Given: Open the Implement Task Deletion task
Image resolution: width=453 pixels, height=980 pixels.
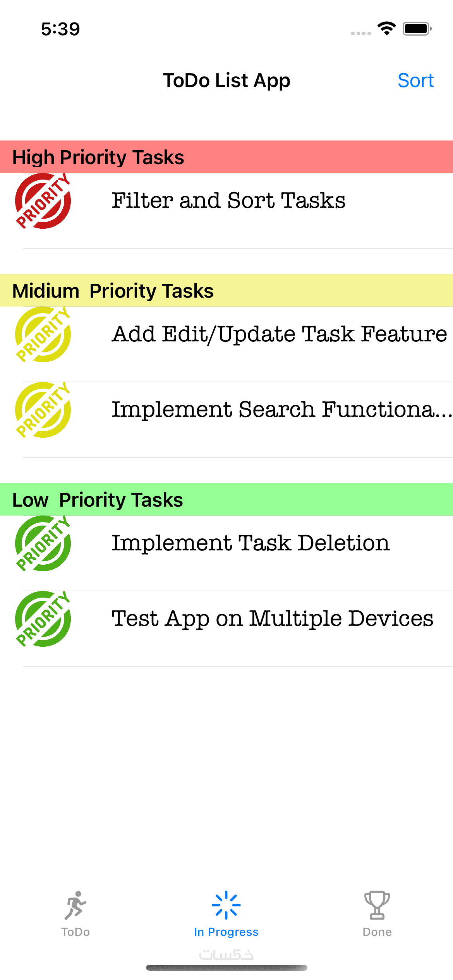Looking at the screenshot, I should (250, 543).
